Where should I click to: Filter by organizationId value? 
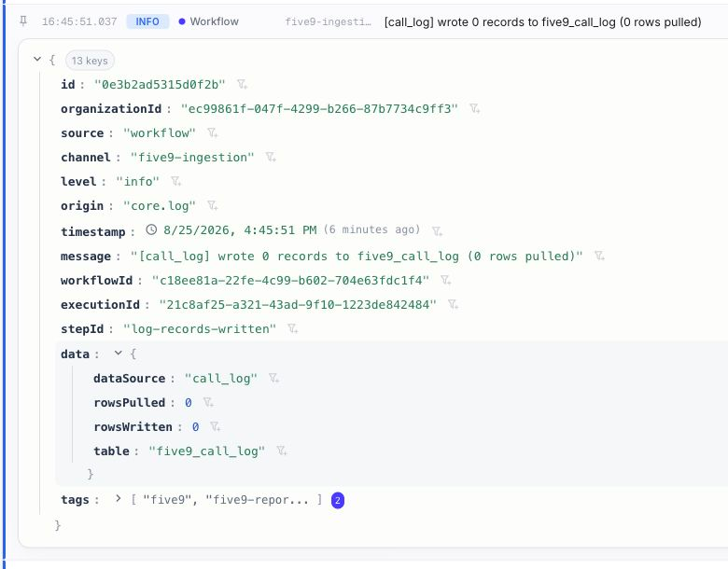pyautogui.click(x=474, y=108)
